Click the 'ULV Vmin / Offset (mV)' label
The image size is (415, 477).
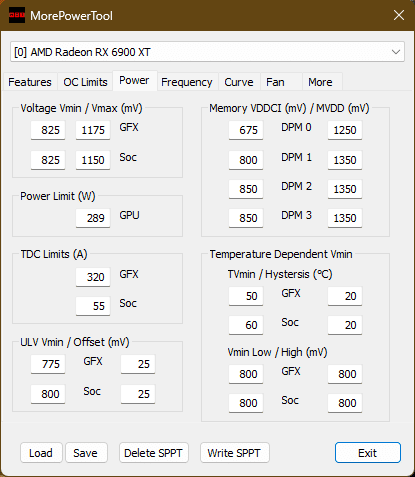(x=75, y=342)
